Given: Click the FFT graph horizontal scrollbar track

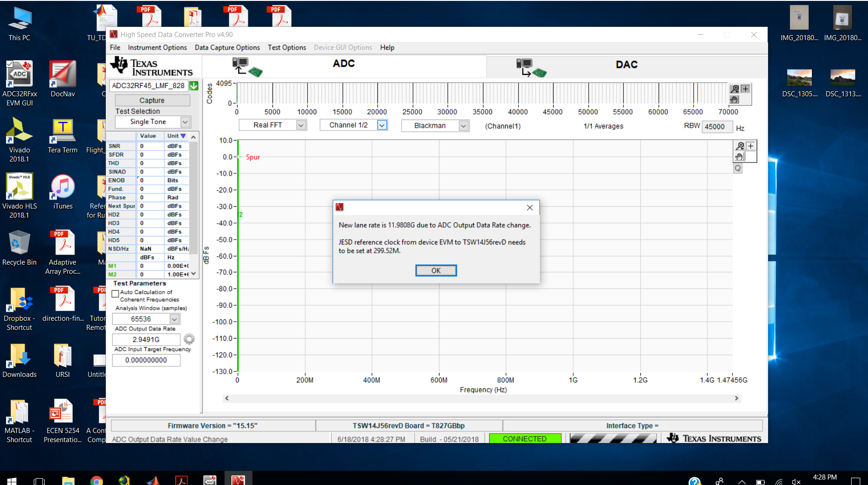Looking at the screenshot, I should pyautogui.click(x=481, y=398).
